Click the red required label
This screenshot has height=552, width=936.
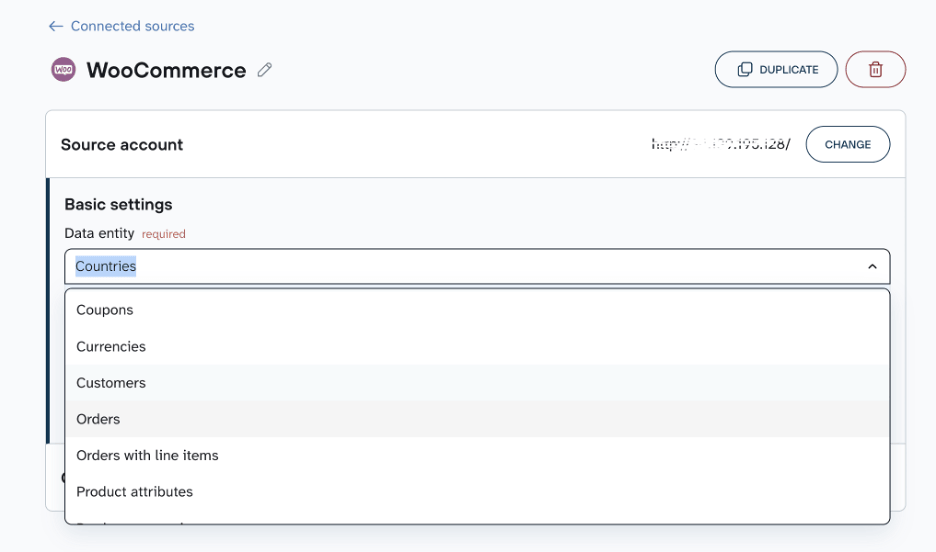[164, 234]
